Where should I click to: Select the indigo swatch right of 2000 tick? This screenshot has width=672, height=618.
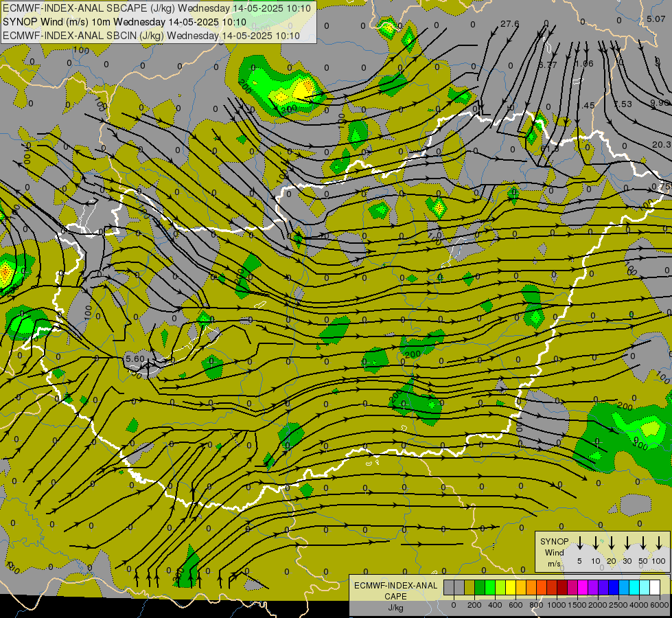point(603,588)
